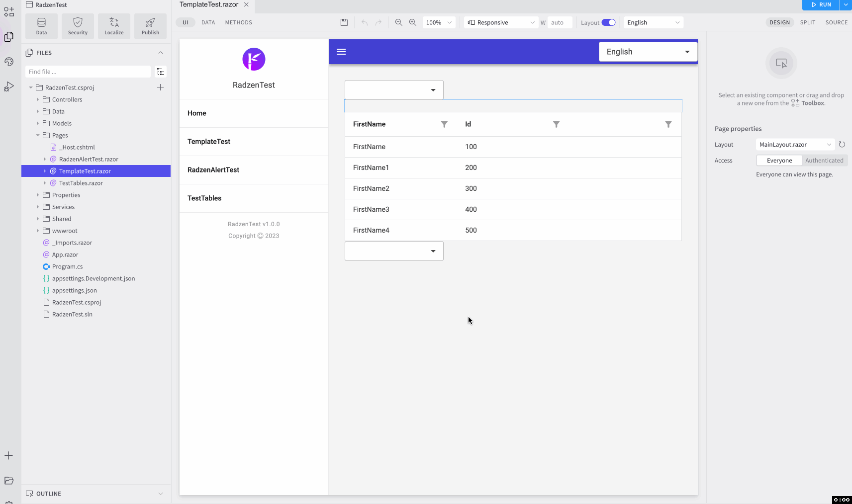Image resolution: width=852 pixels, height=504 pixels.
Task: Open the METHODS tab
Action: [238, 22]
